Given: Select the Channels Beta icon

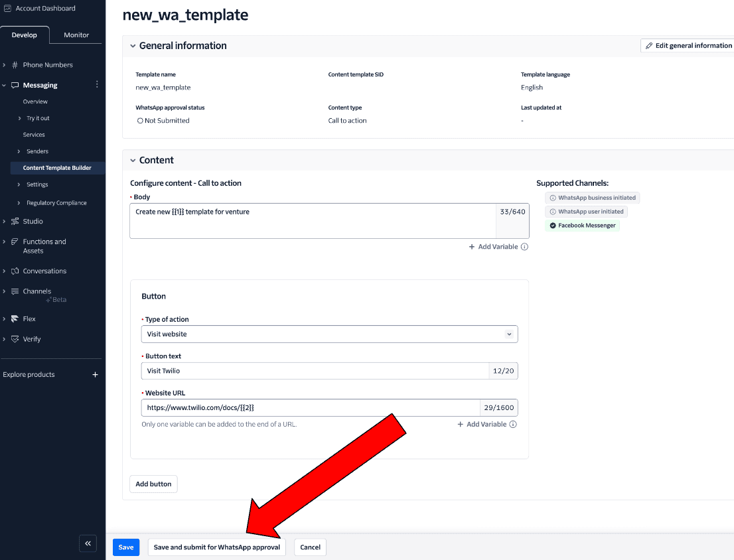Looking at the screenshot, I should (x=15, y=291).
